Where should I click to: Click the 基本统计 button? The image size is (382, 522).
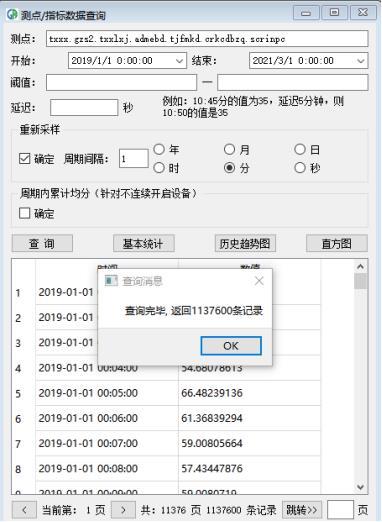click(144, 243)
